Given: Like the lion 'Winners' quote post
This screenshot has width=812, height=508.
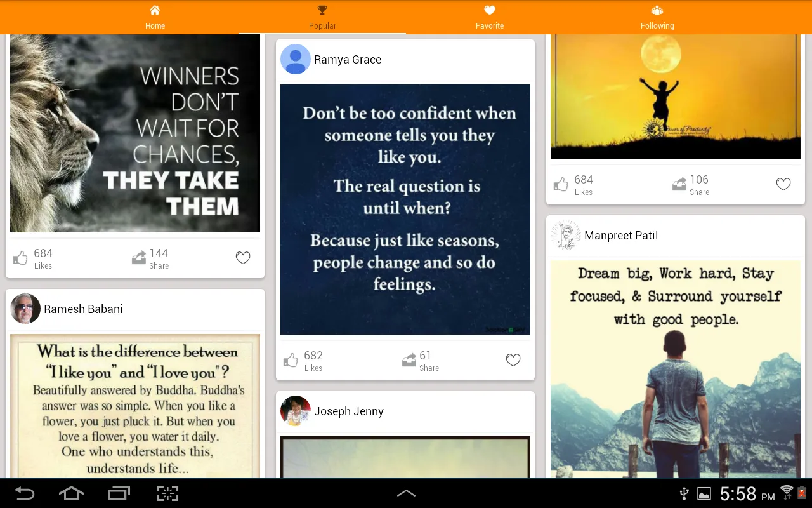Looking at the screenshot, I should (x=21, y=258).
